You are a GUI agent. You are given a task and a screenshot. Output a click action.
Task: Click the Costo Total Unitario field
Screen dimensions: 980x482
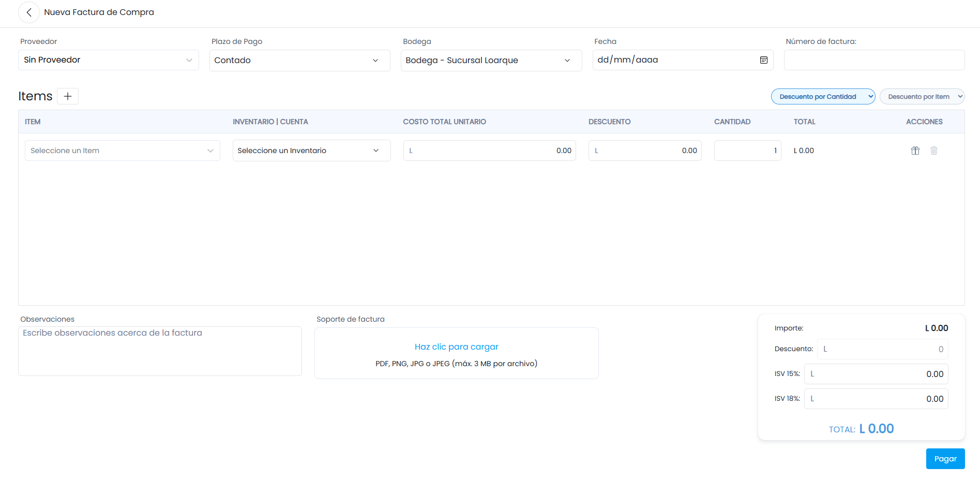click(490, 150)
